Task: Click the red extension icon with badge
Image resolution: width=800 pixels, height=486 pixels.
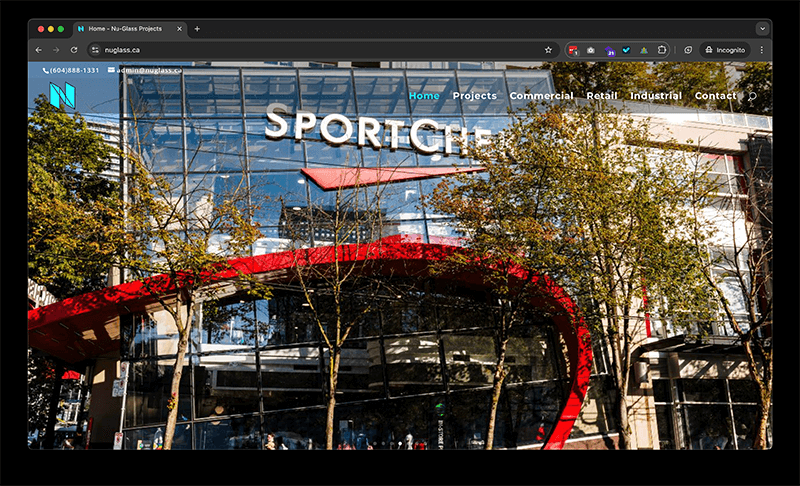Action: pos(574,49)
